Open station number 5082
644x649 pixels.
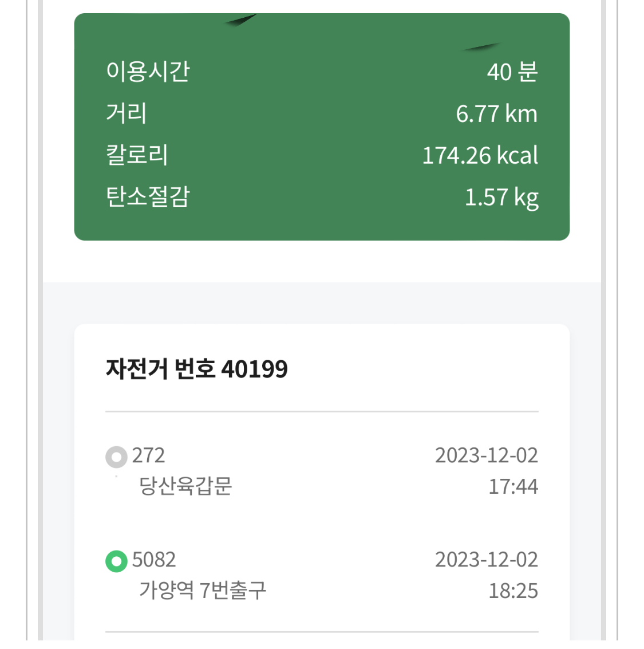coord(153,560)
